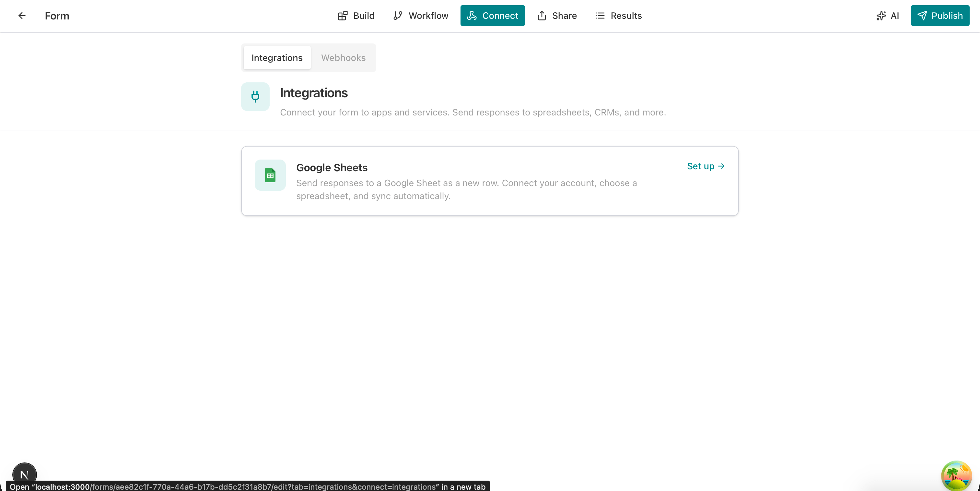Select the Share upload icon
The image size is (980, 491).
542,16
